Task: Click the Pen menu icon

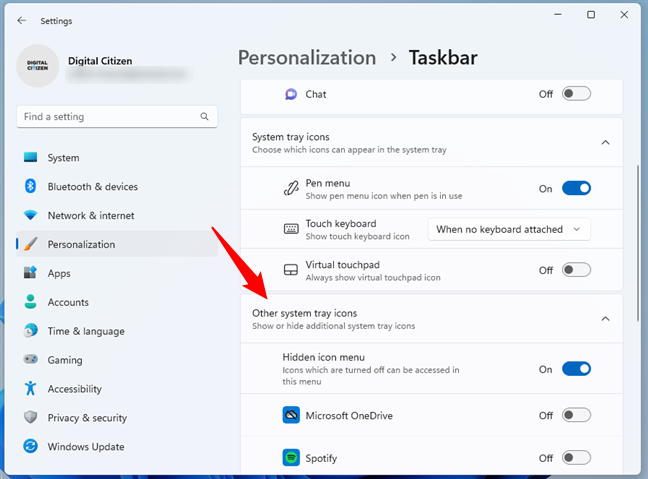Action: point(291,188)
